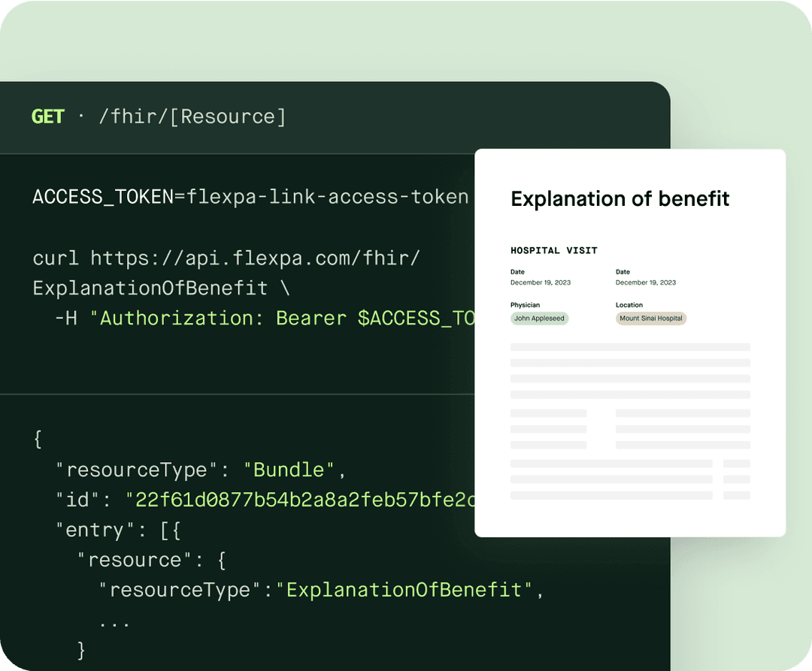Click the GET method label
This screenshot has height=671, width=812.
48,116
